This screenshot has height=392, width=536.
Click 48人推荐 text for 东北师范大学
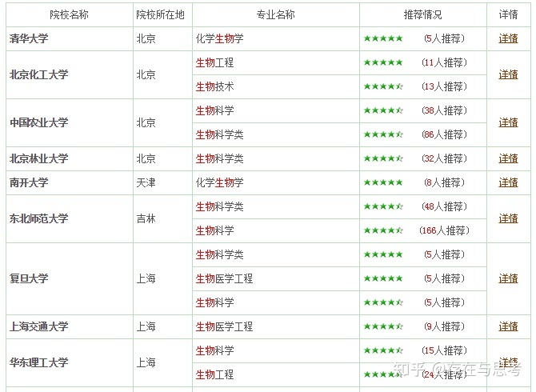[x=444, y=206]
